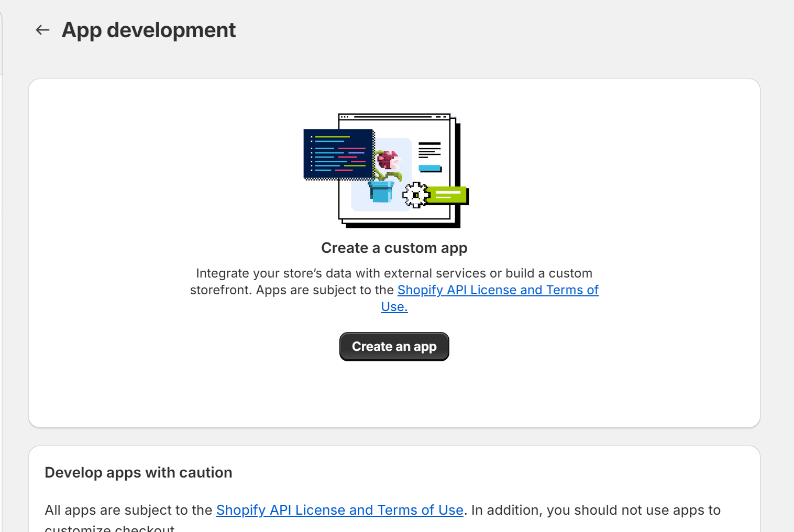This screenshot has width=794, height=532.
Task: Click the custom app illustration
Action: 387,171
